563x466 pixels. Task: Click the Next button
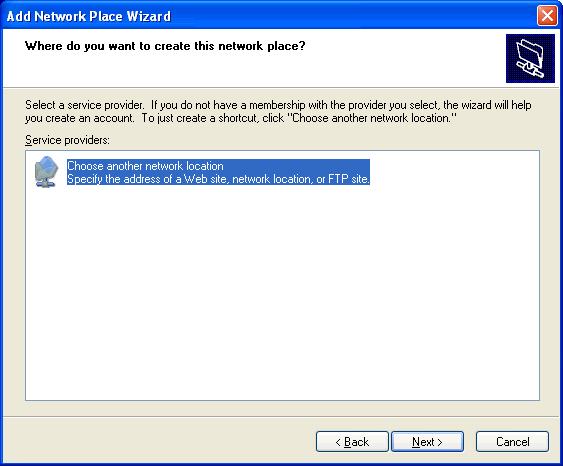(x=427, y=442)
